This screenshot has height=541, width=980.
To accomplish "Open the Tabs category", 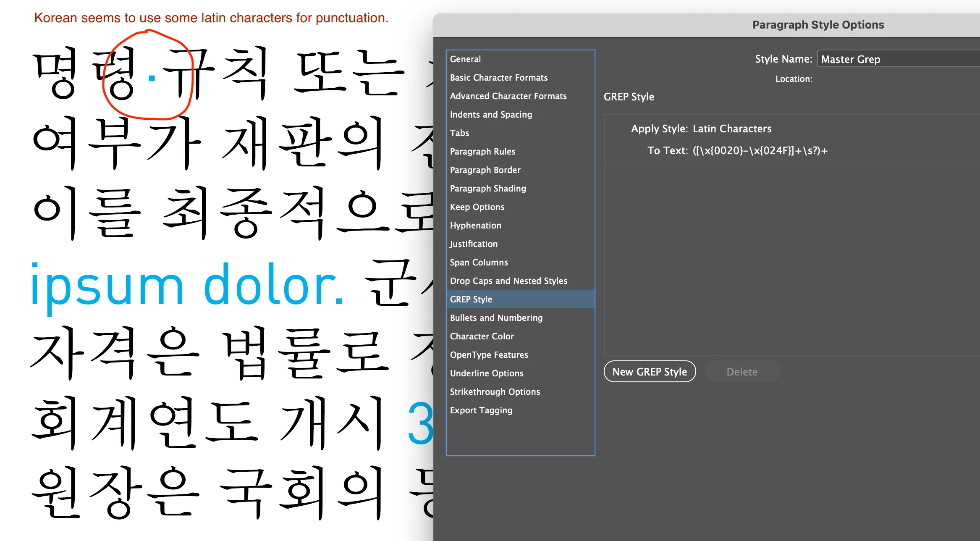I will [x=459, y=133].
